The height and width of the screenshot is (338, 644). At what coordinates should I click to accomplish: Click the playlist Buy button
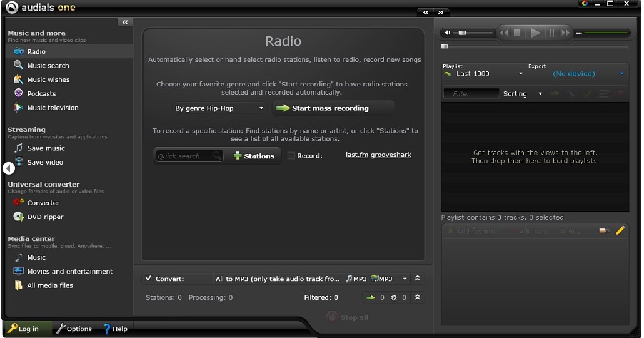[x=570, y=231]
